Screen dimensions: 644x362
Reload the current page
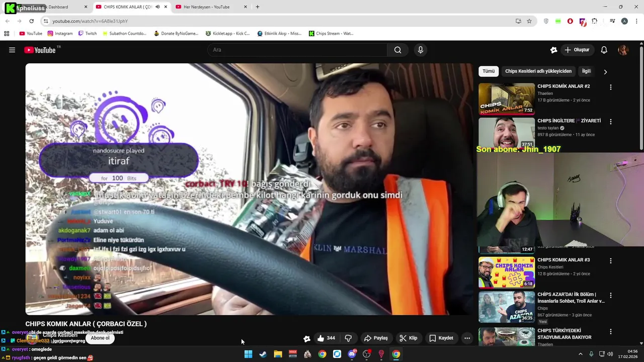pyautogui.click(x=31, y=21)
